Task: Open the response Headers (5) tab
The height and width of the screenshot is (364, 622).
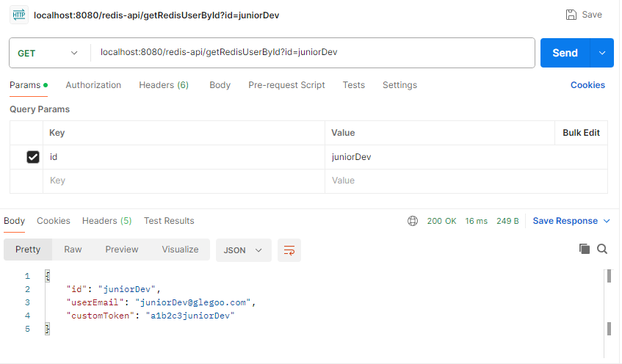Action: (106, 221)
